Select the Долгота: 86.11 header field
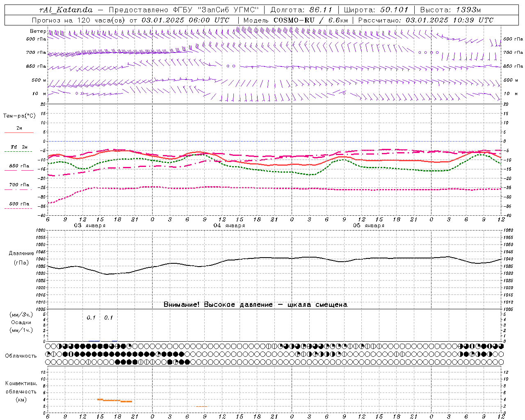Viewport: 525px width, 420px height. [301, 10]
